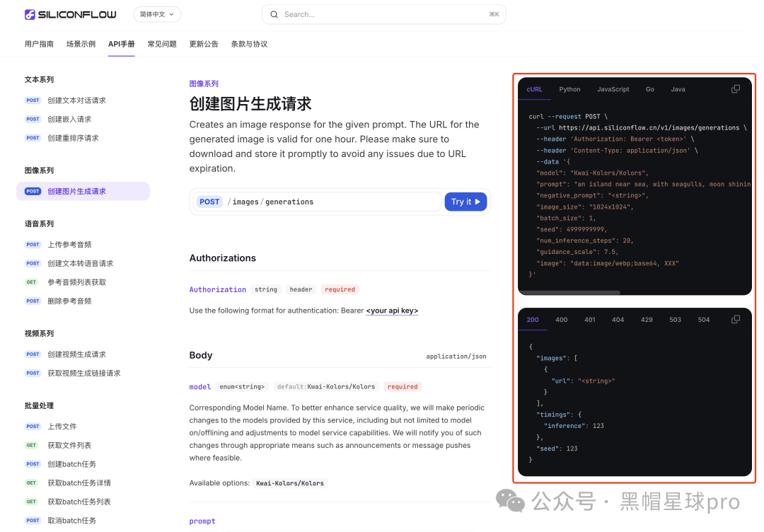The height and width of the screenshot is (532, 764).
Task: Switch to the Python code tab
Action: [x=569, y=89]
